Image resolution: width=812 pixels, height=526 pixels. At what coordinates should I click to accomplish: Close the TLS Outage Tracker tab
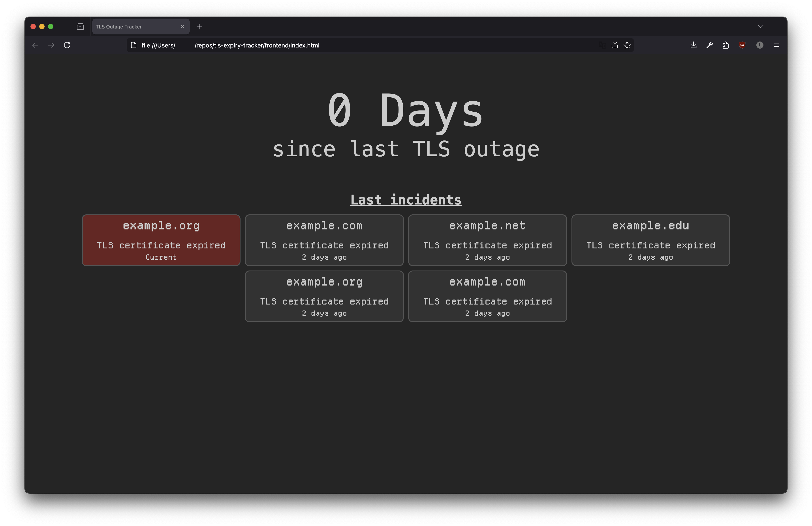click(182, 27)
